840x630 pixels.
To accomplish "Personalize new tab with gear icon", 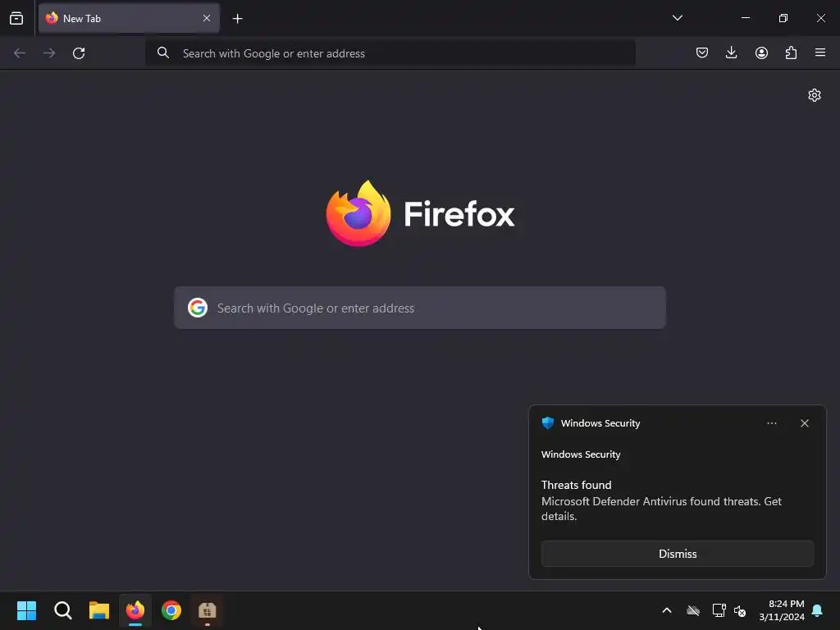I will [x=815, y=95].
